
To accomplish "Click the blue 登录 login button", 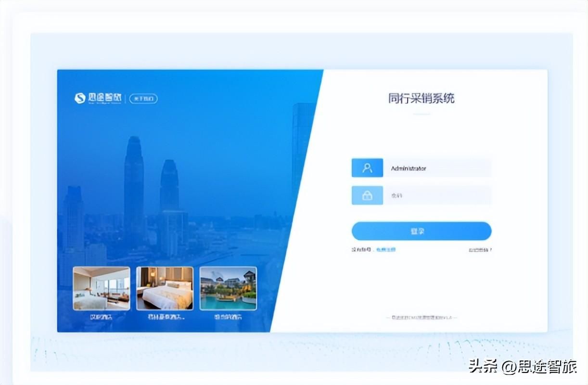I will pos(422,231).
